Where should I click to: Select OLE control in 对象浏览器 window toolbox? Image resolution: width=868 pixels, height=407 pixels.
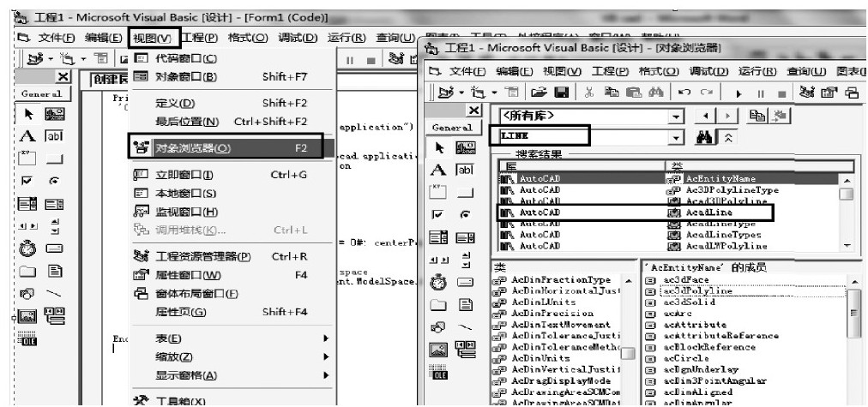pyautogui.click(x=438, y=372)
